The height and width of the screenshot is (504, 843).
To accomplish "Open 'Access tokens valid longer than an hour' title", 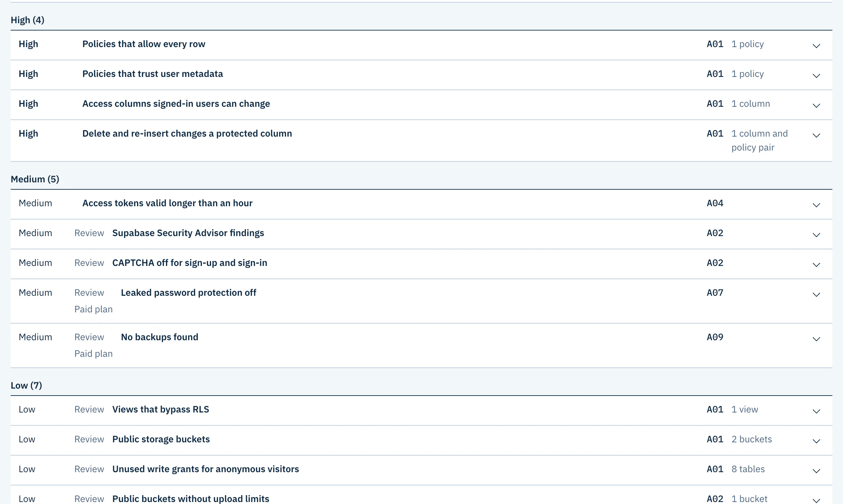I will pyautogui.click(x=167, y=204).
